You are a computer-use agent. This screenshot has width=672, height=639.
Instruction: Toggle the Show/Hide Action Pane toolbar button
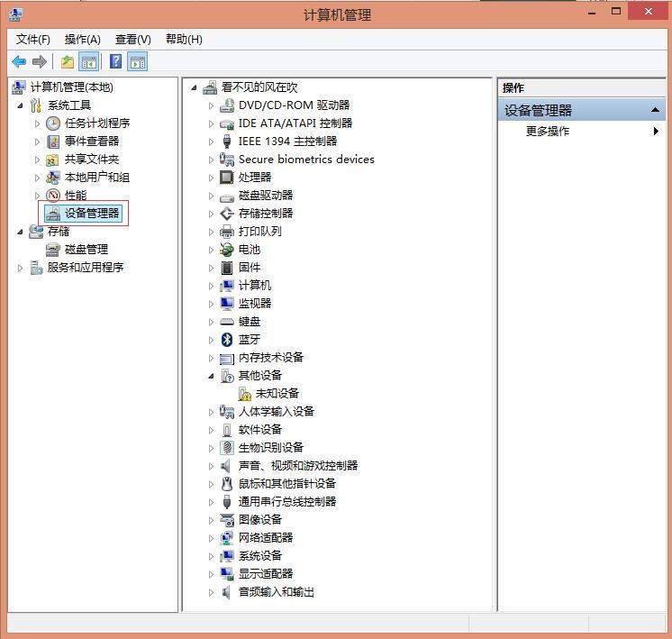click(137, 62)
